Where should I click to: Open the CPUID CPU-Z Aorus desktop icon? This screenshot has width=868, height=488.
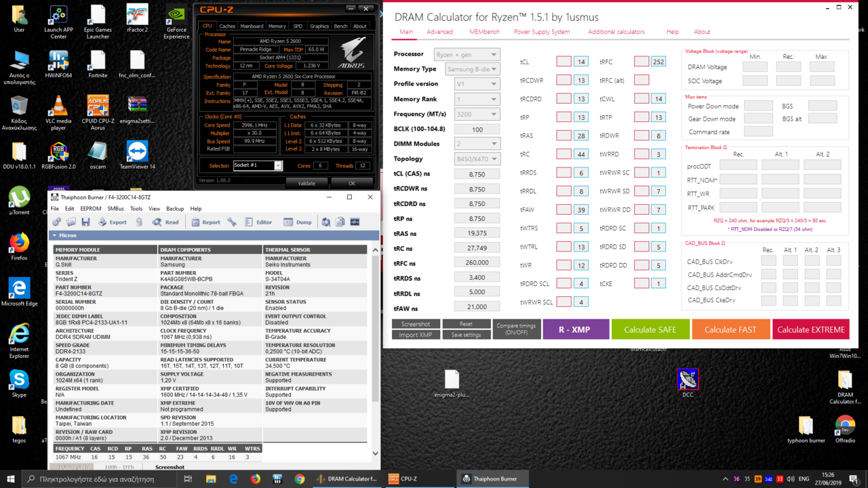coord(98,113)
